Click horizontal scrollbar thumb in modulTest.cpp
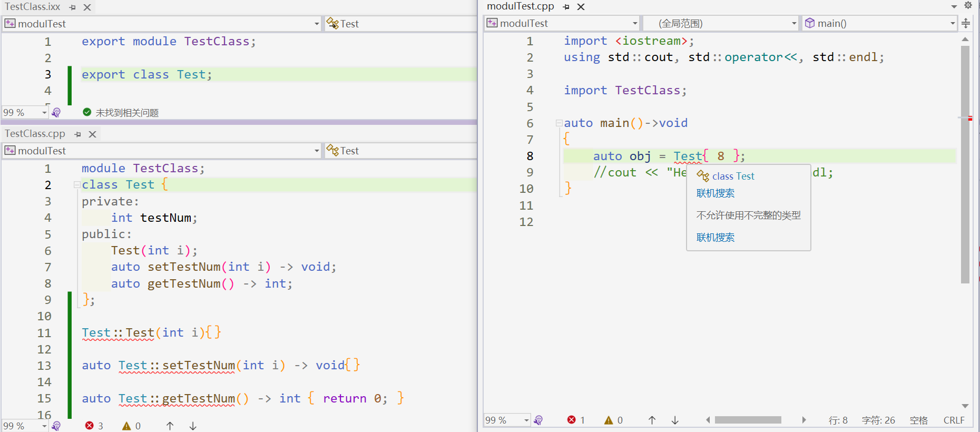The image size is (980, 432). (x=748, y=420)
